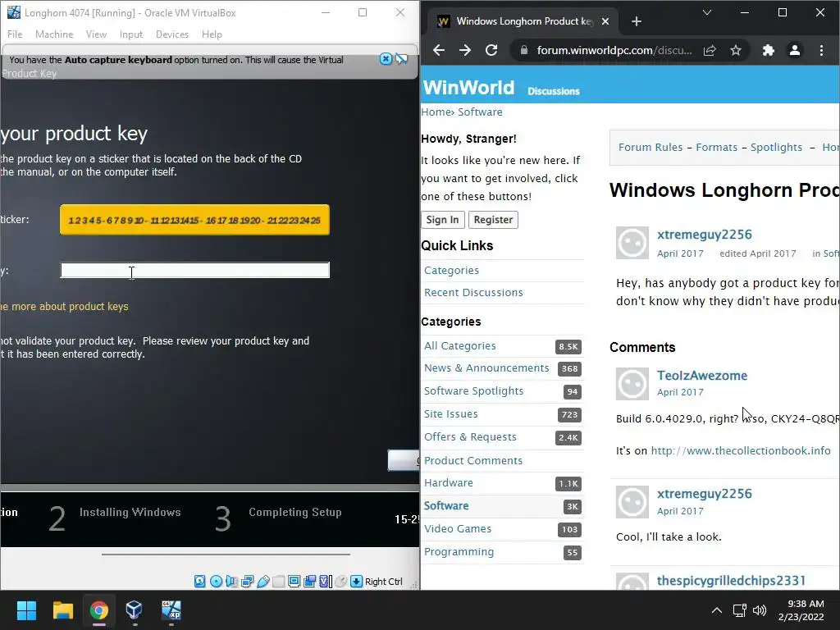Click the VirtualBox cube icon in taskbar

pyautogui.click(x=134, y=610)
